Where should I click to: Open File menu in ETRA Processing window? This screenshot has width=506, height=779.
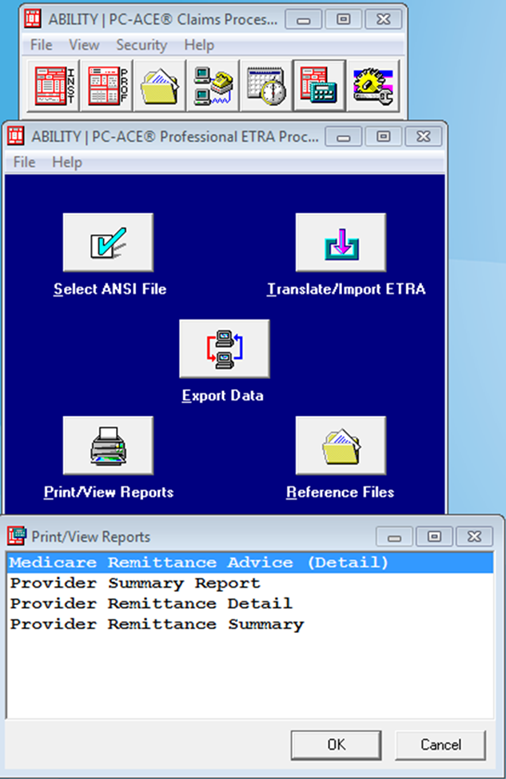coord(24,162)
